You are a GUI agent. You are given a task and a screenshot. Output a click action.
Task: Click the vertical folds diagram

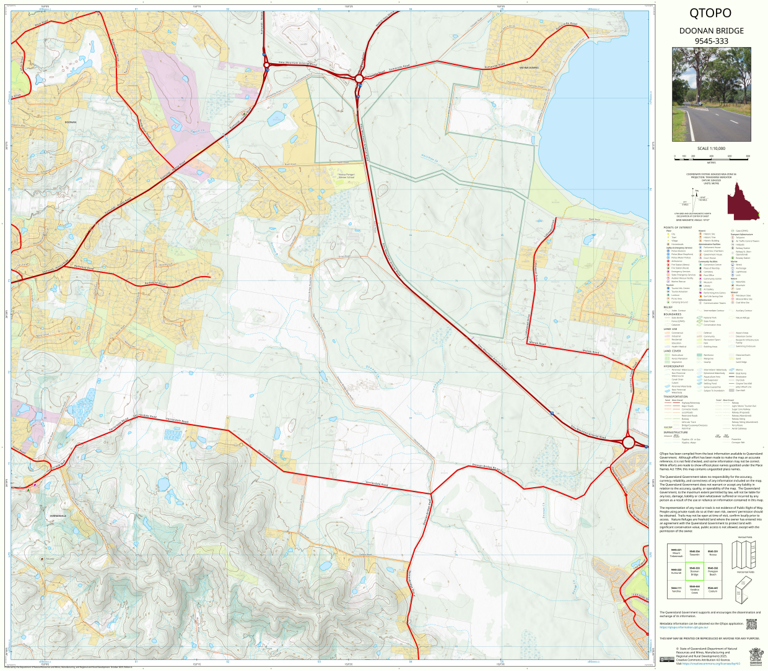click(744, 554)
